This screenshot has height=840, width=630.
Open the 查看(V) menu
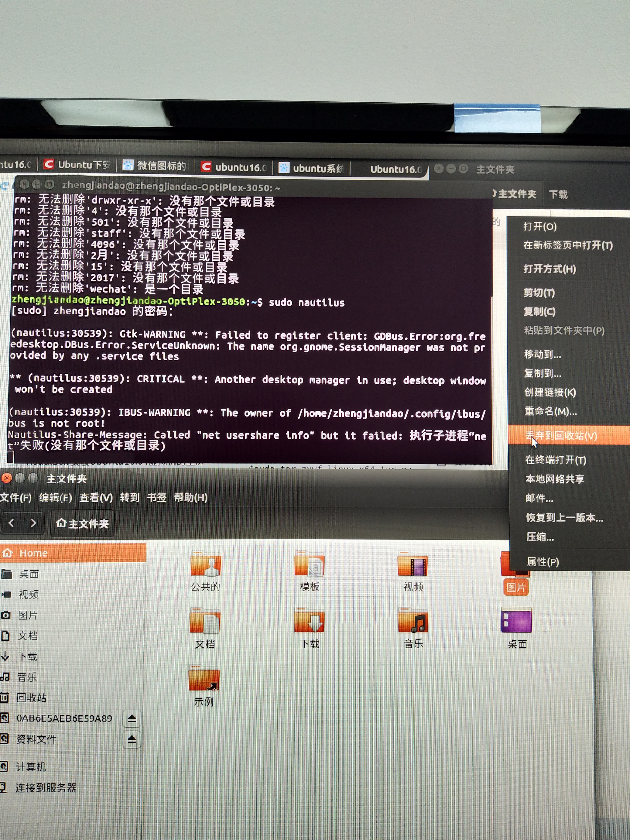tap(96, 498)
